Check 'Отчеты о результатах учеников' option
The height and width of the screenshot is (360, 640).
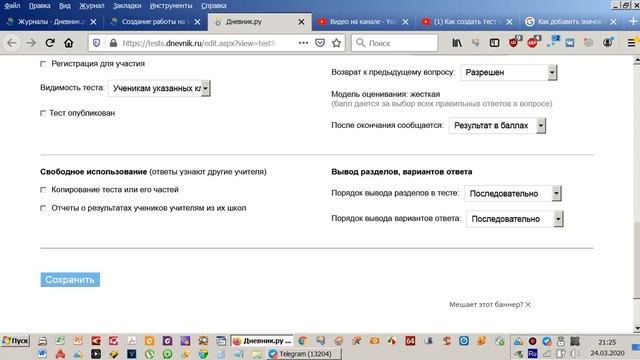[43, 208]
